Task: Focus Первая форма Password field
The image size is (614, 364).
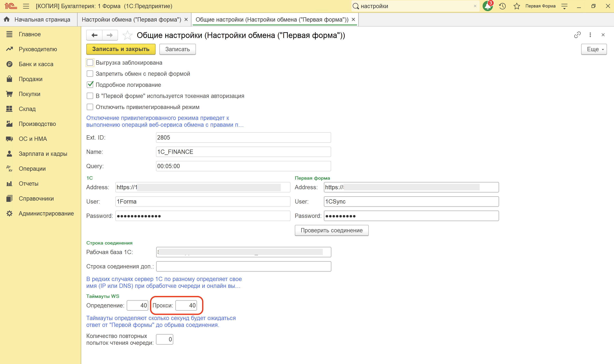Action: click(x=411, y=216)
